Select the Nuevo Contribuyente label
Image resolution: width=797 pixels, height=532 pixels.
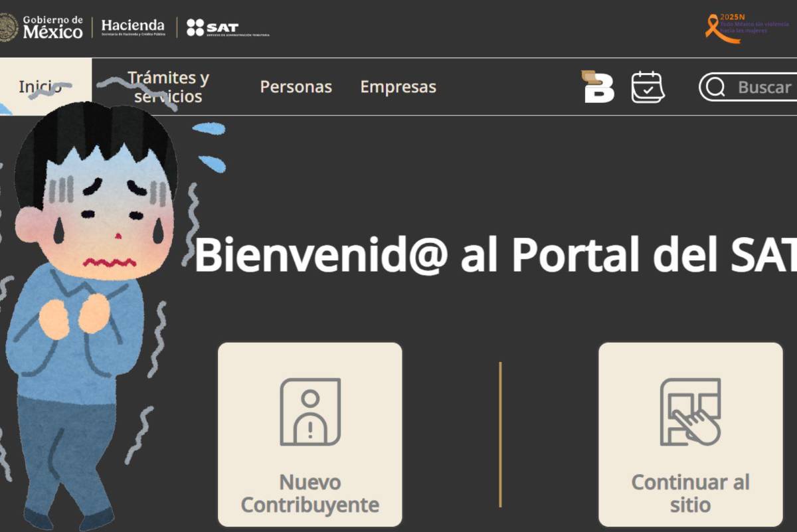pyautogui.click(x=310, y=493)
